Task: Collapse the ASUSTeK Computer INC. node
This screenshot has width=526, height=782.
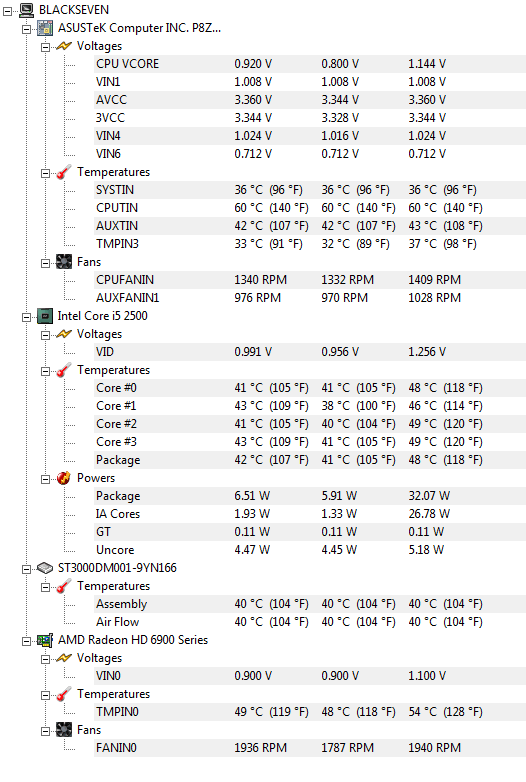Action: (26, 29)
